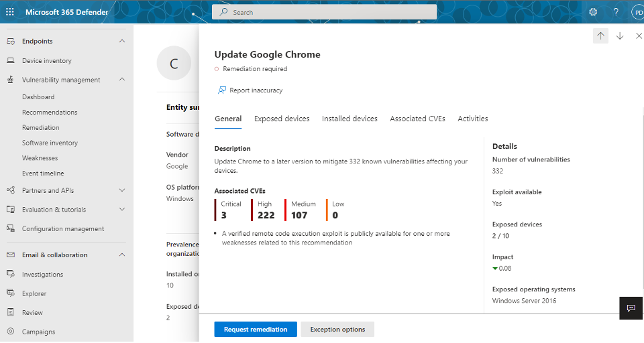The image size is (644, 343).
Task: Switch to the Exposed devices tab
Action: pyautogui.click(x=282, y=119)
